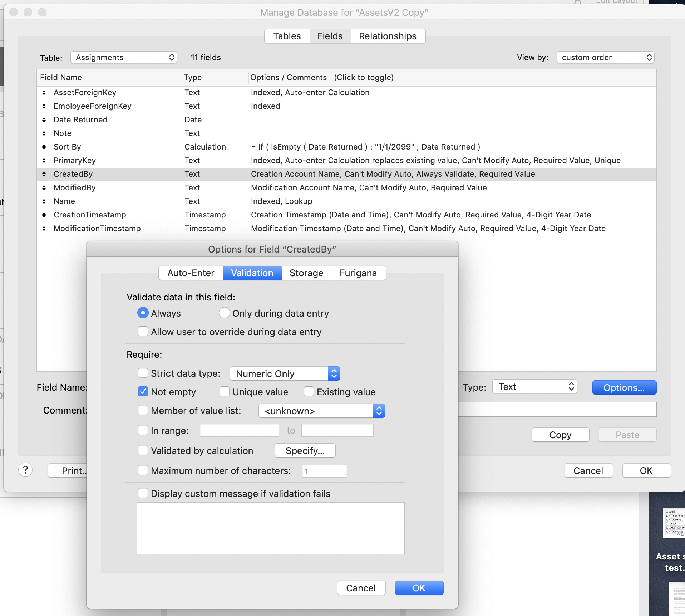Image resolution: width=685 pixels, height=616 pixels.
Task: Select the Sort By calculation field row
Action: pyautogui.click(x=347, y=147)
